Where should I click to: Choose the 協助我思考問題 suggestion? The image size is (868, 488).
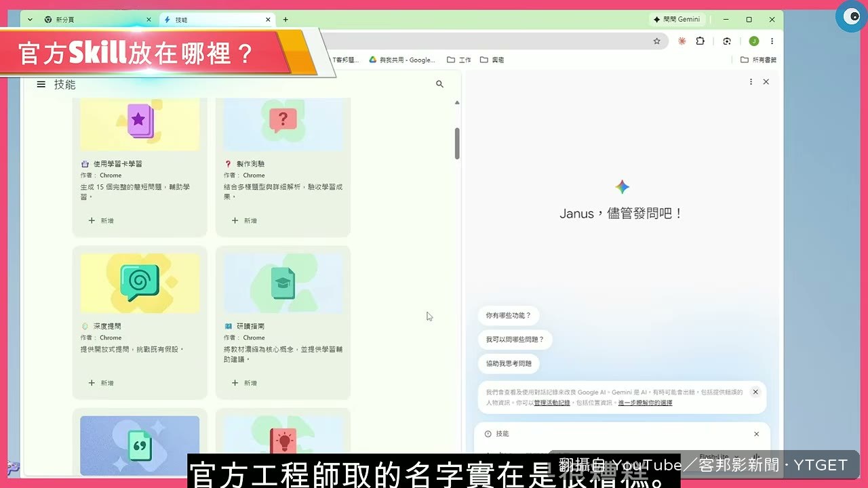coord(509,363)
